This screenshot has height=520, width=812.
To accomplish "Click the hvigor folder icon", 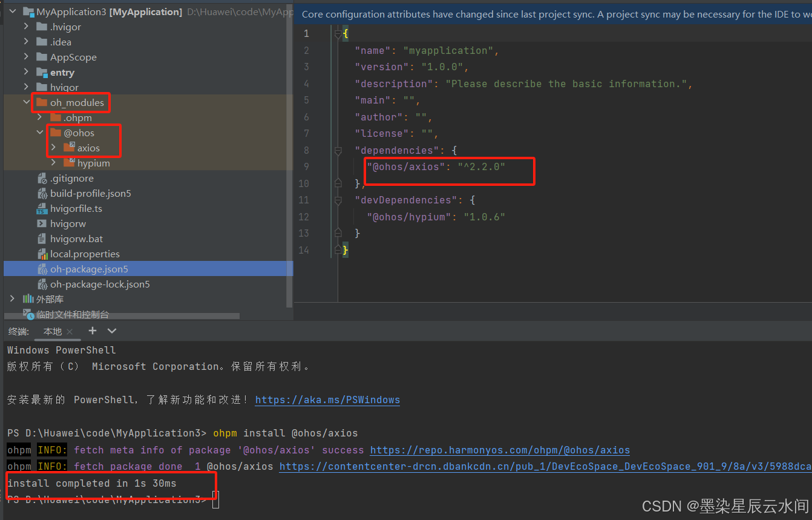I will (x=42, y=87).
